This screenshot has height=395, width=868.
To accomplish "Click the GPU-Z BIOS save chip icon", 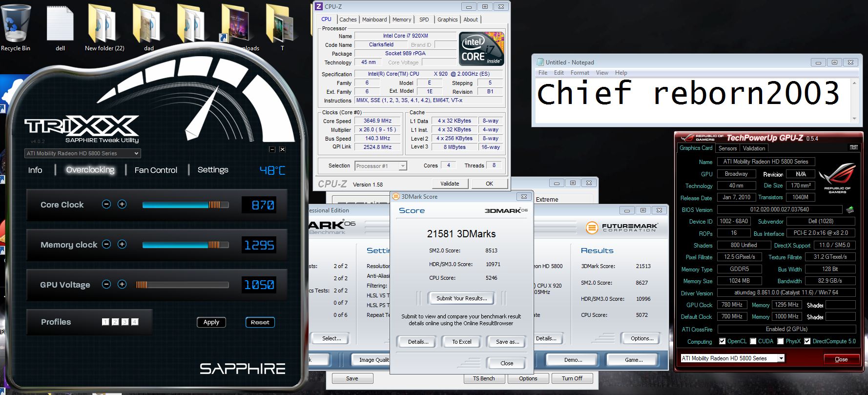I will point(850,209).
